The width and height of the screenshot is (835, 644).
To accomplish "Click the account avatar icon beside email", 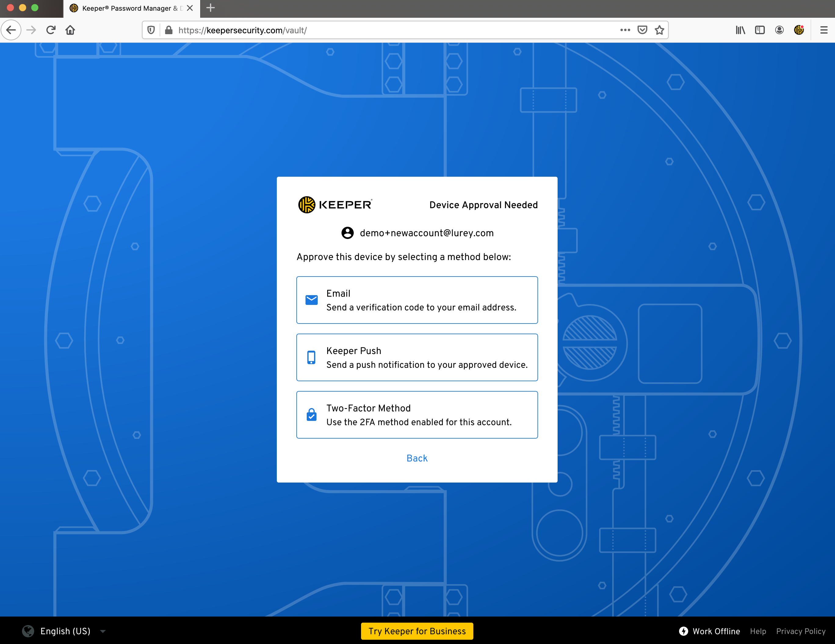I will point(348,233).
